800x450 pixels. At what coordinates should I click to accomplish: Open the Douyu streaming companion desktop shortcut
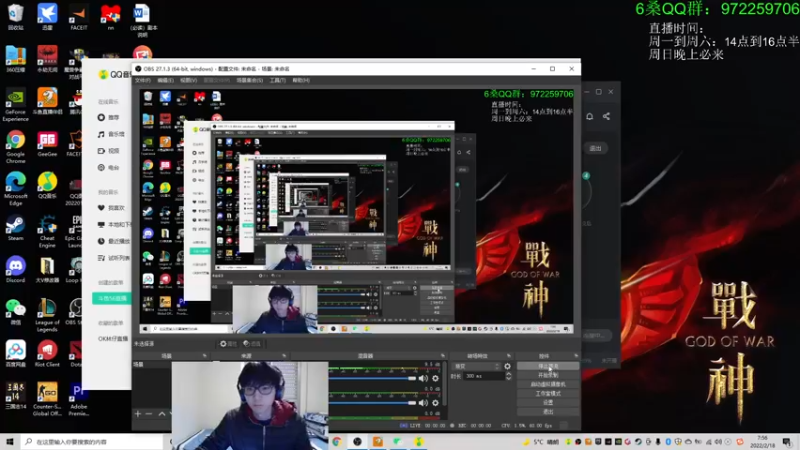47,101
